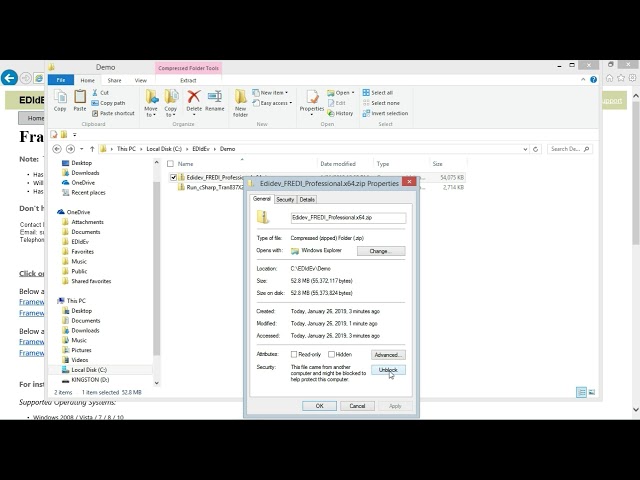Open the address bar history dropdown
The image size is (640, 480).
tap(525, 149)
